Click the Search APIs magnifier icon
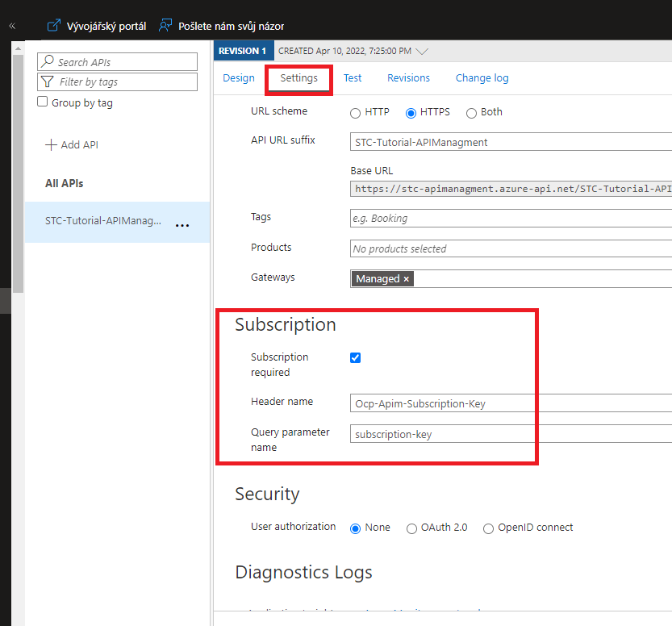The width and height of the screenshot is (672, 626). coord(48,62)
